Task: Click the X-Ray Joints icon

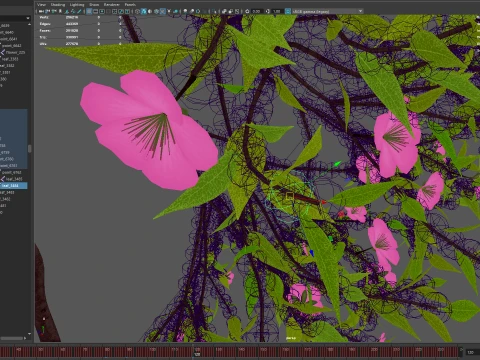Action: [x=237, y=11]
